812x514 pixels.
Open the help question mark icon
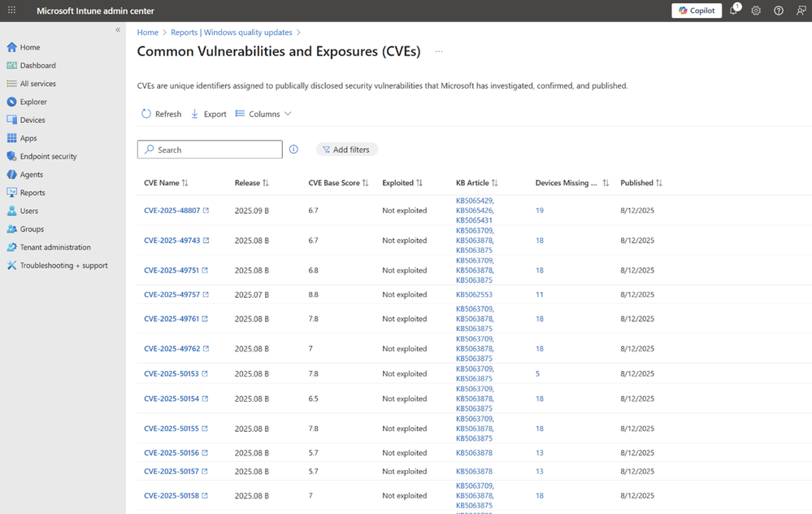[x=779, y=11]
